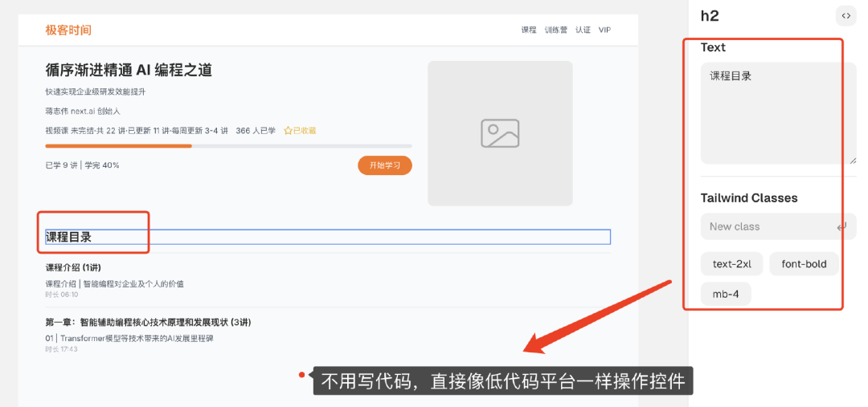Click the h2 element label in side panel
The height and width of the screenshot is (407, 868).
click(x=710, y=16)
